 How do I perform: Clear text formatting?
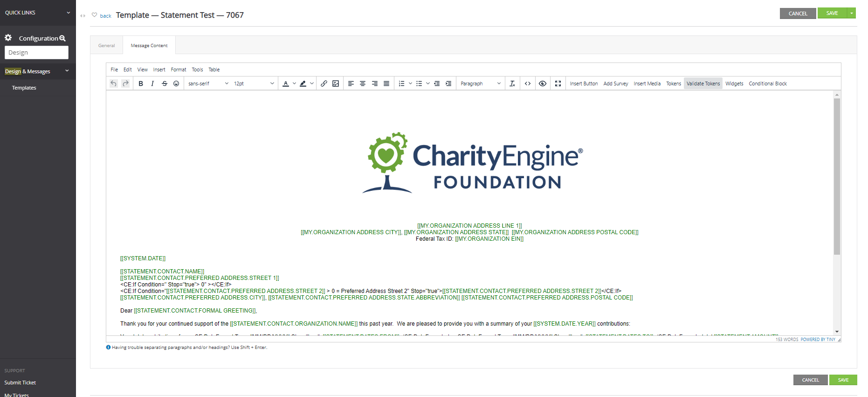(512, 84)
